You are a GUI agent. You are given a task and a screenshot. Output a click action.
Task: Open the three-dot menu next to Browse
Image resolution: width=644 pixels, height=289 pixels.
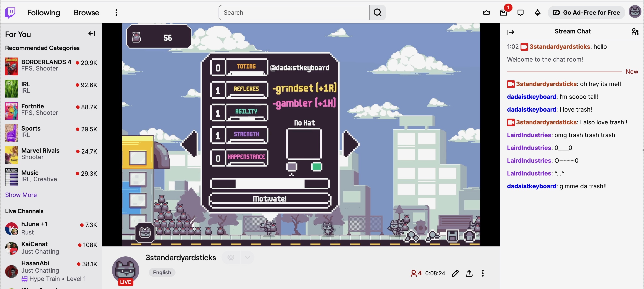pos(116,12)
